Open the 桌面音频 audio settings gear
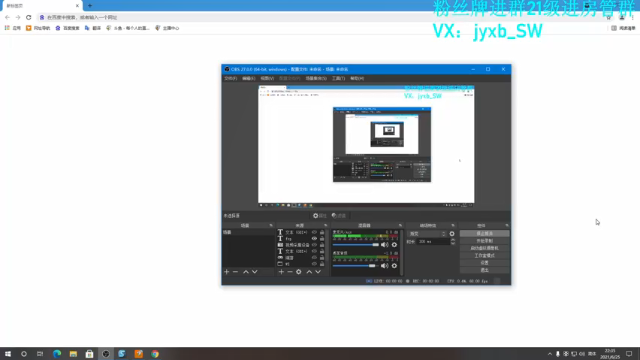The height and width of the screenshot is (360, 640). (394, 266)
